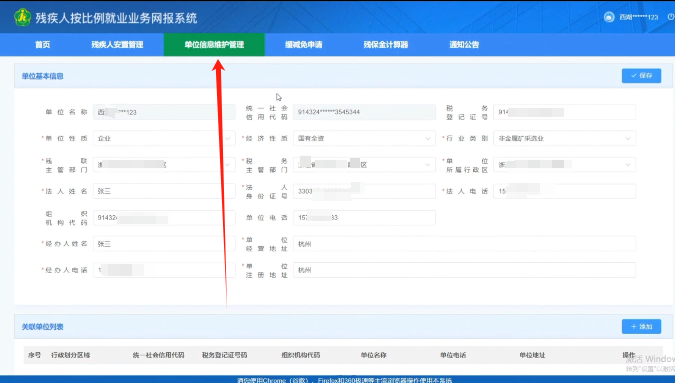Click the 单位名称 table column header

[x=374, y=355]
